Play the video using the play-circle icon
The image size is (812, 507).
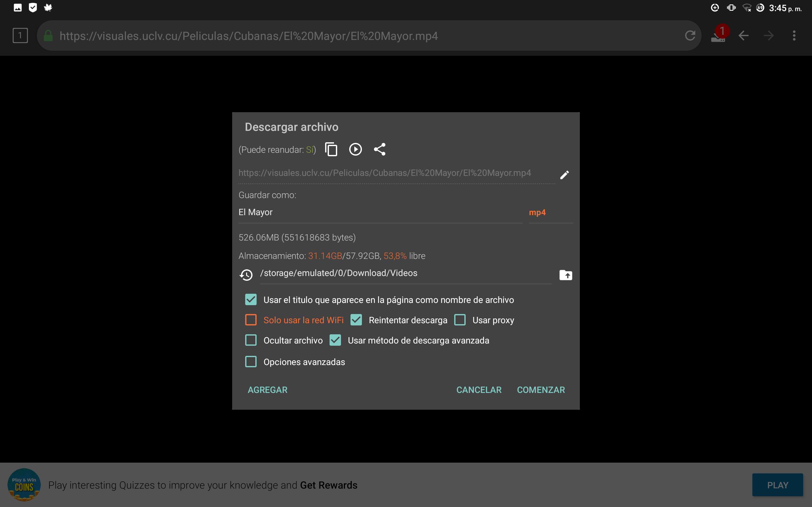(355, 149)
